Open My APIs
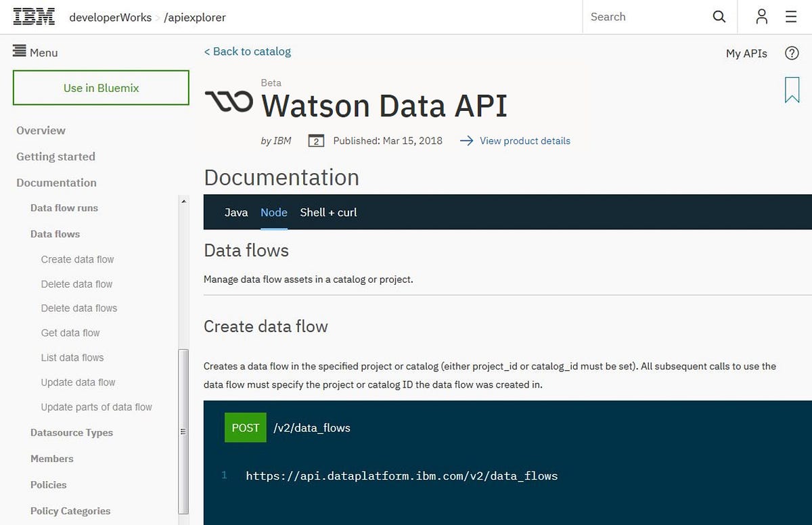Screen dimensions: 812x525 tap(746, 53)
